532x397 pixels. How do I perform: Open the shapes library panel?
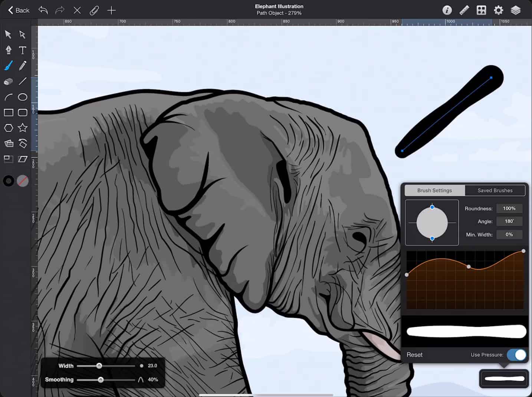(x=8, y=144)
